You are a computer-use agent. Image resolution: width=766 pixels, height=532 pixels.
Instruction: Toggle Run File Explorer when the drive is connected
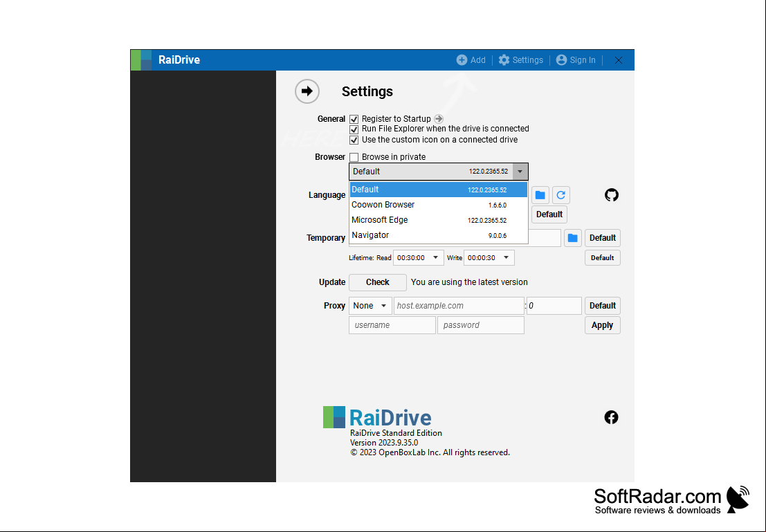pos(354,129)
